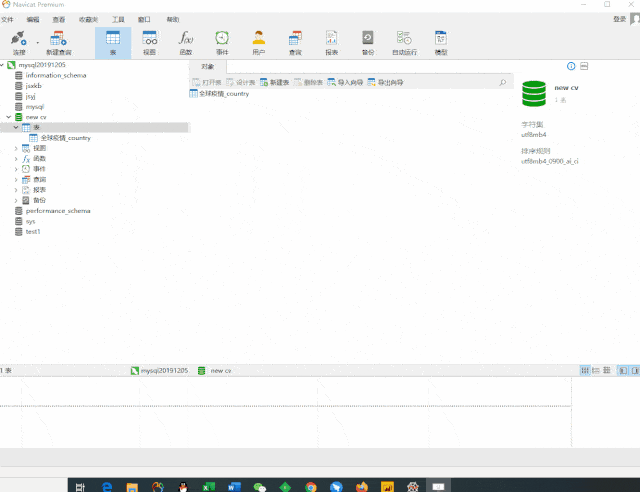Select the 模型 (Model) toolbar icon
This screenshot has width=640, height=492.
tap(441, 42)
